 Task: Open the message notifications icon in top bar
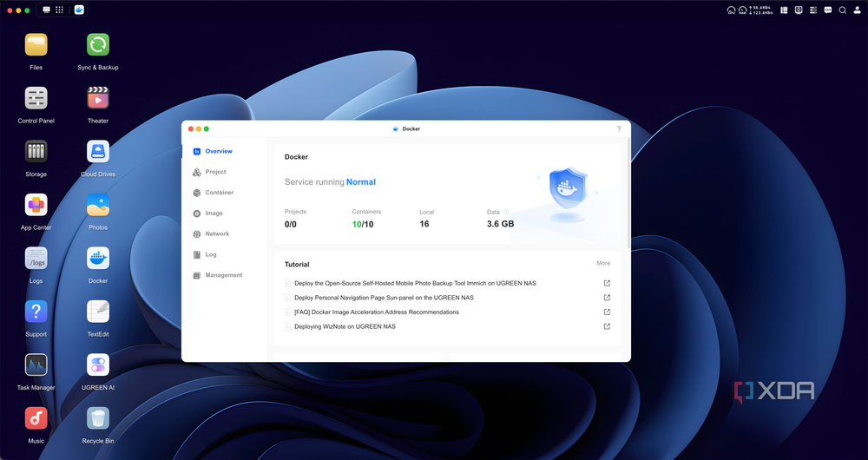[828, 10]
